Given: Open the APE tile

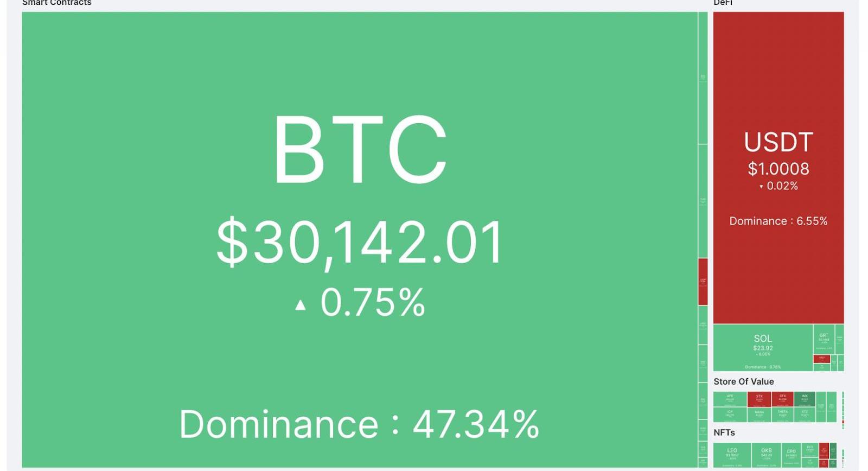Looking at the screenshot, I should tap(730, 399).
